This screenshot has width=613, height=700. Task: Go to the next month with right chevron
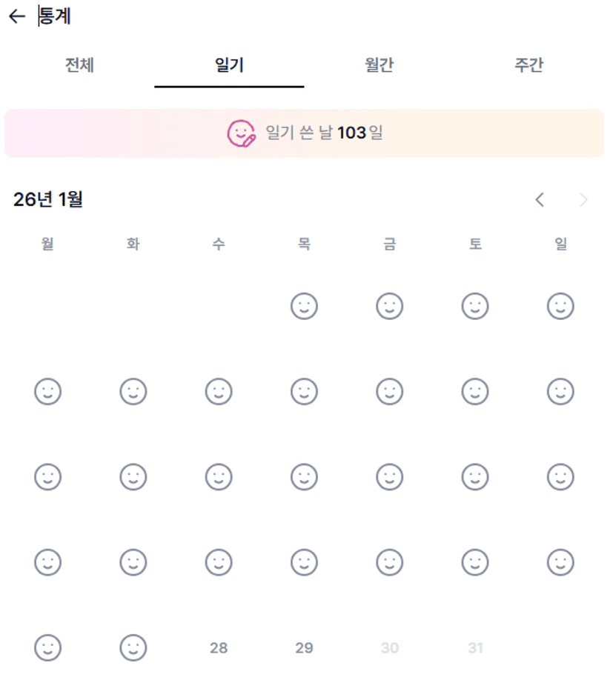[583, 199]
